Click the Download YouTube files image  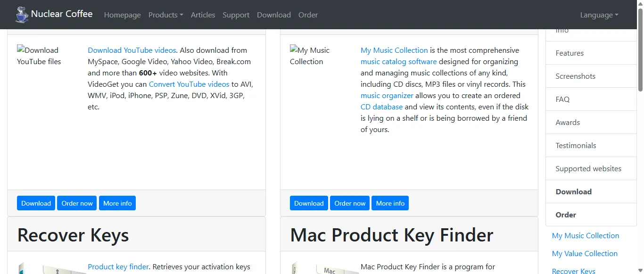pyautogui.click(x=39, y=56)
